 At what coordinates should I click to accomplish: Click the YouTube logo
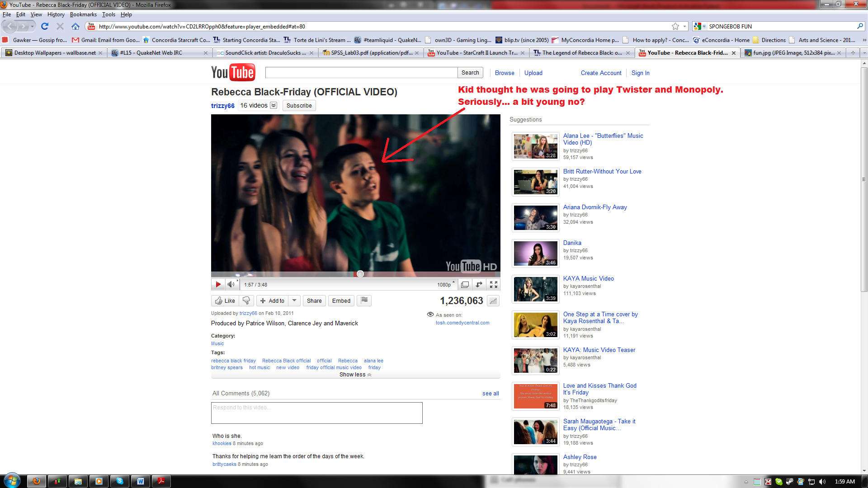pyautogui.click(x=233, y=72)
